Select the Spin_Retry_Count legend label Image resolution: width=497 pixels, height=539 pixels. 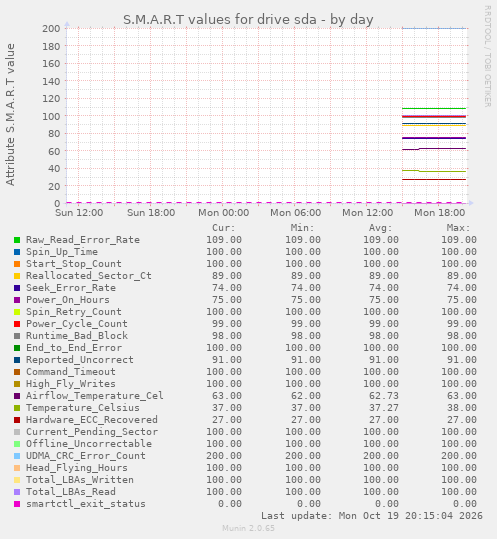[x=74, y=312]
